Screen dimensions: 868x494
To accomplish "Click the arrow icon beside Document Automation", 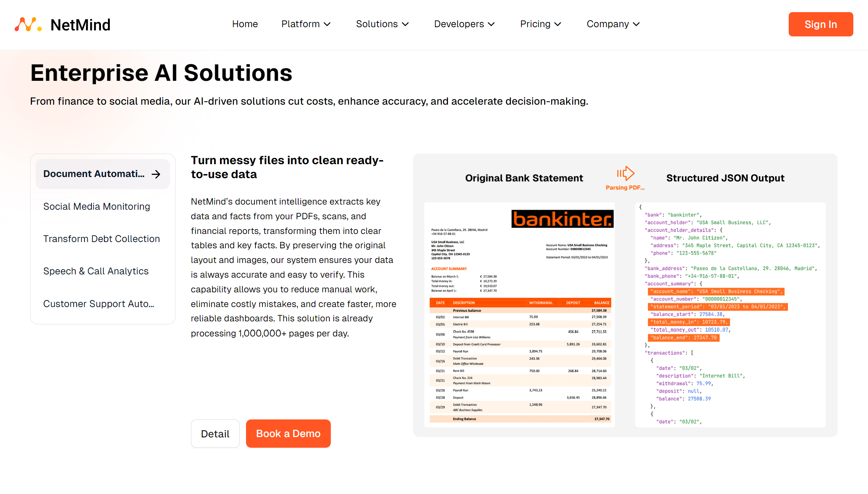I will (x=156, y=174).
